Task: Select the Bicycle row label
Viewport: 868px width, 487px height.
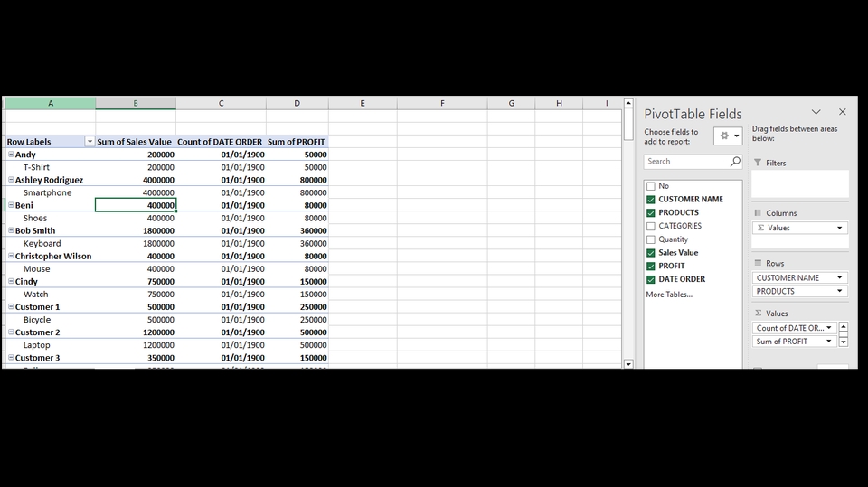Action: point(37,320)
